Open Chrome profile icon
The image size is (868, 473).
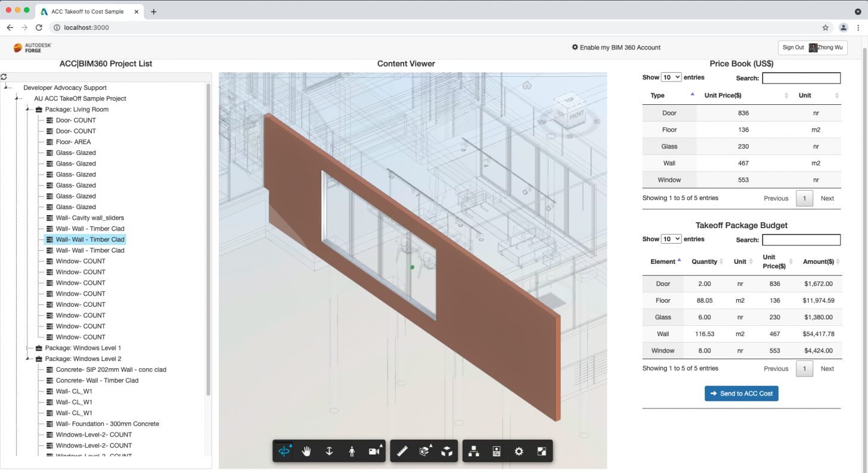click(x=844, y=27)
